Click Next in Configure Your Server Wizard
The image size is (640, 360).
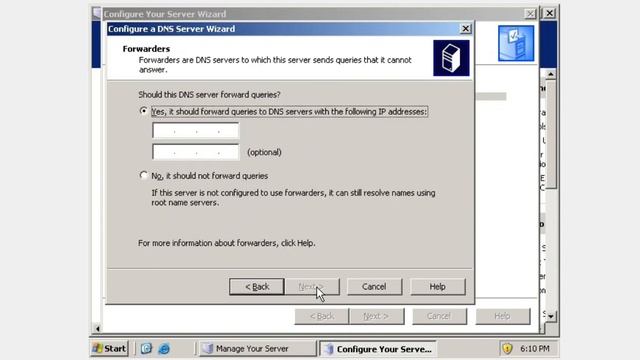376,316
